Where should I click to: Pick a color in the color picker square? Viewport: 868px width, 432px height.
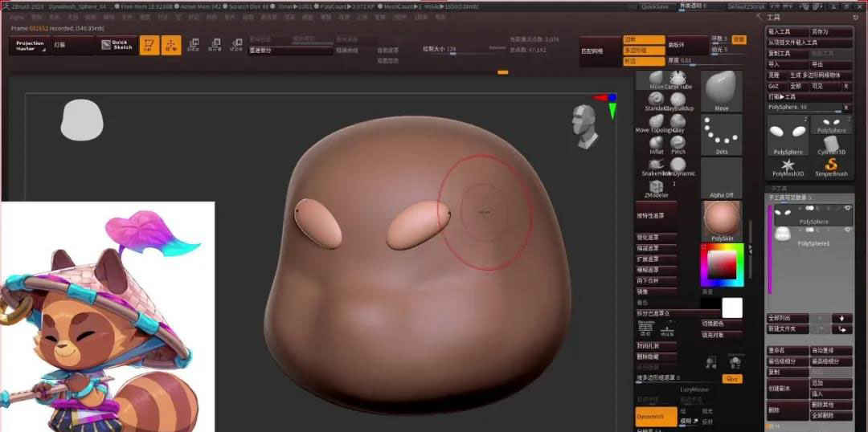[721, 265]
